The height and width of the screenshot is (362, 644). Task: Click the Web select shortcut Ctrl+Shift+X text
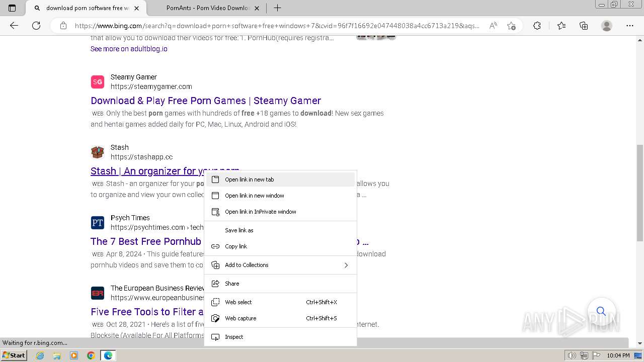(321, 302)
